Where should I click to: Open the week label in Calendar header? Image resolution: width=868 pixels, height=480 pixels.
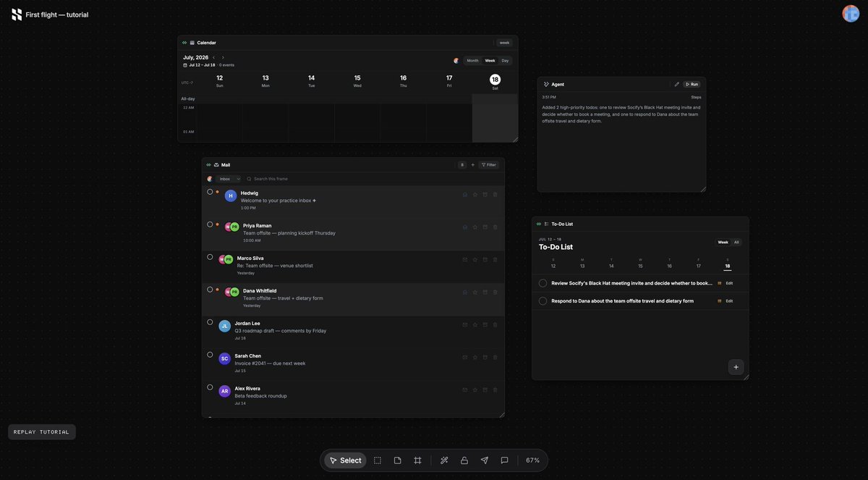[504, 43]
